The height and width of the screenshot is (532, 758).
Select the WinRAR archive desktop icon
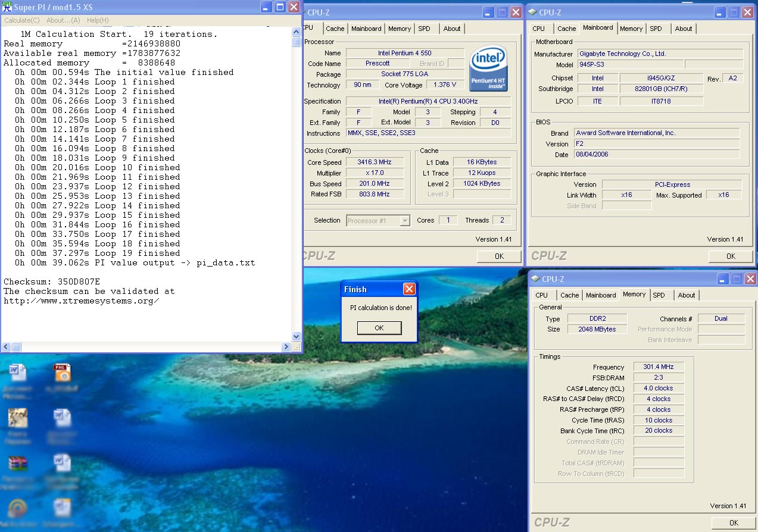17,464
